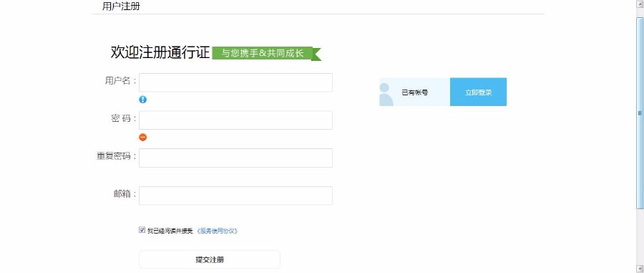Focus the 用户名 input field

click(x=235, y=82)
